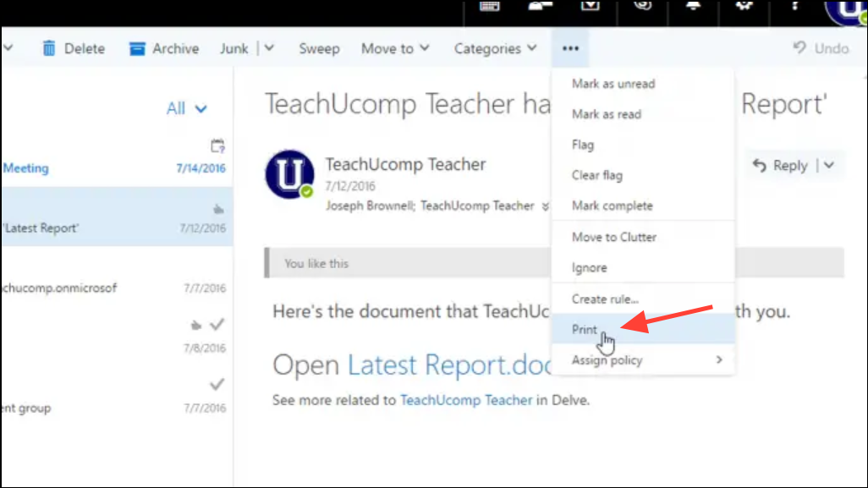
Task: Click the TeachUcomp sender avatar in the email
Action: point(289,174)
